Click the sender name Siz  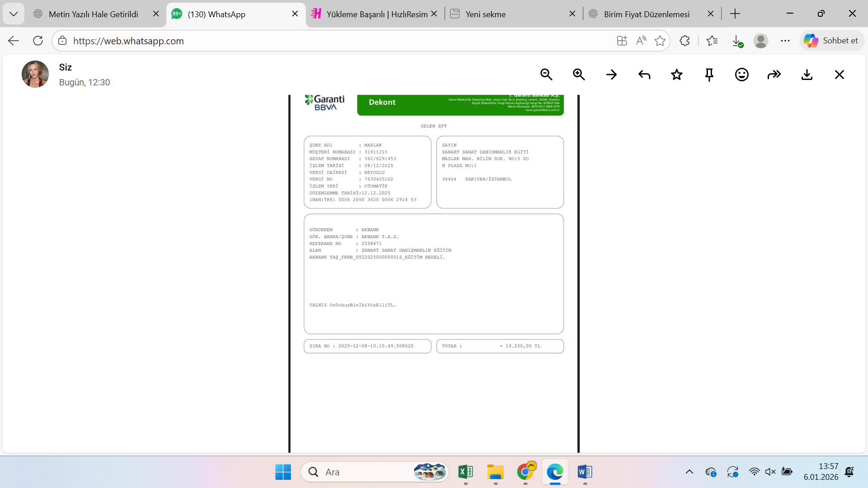[65, 67]
